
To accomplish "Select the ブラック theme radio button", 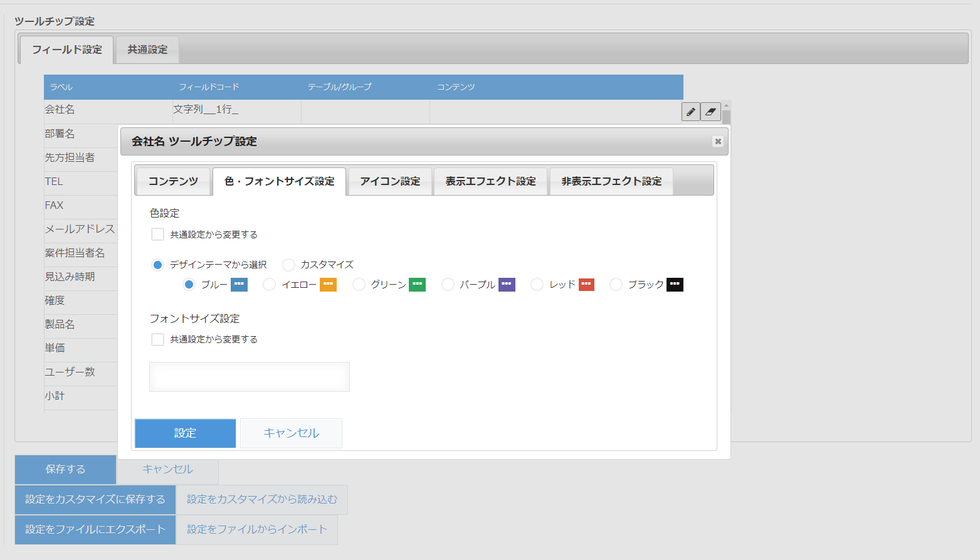I will (x=615, y=284).
